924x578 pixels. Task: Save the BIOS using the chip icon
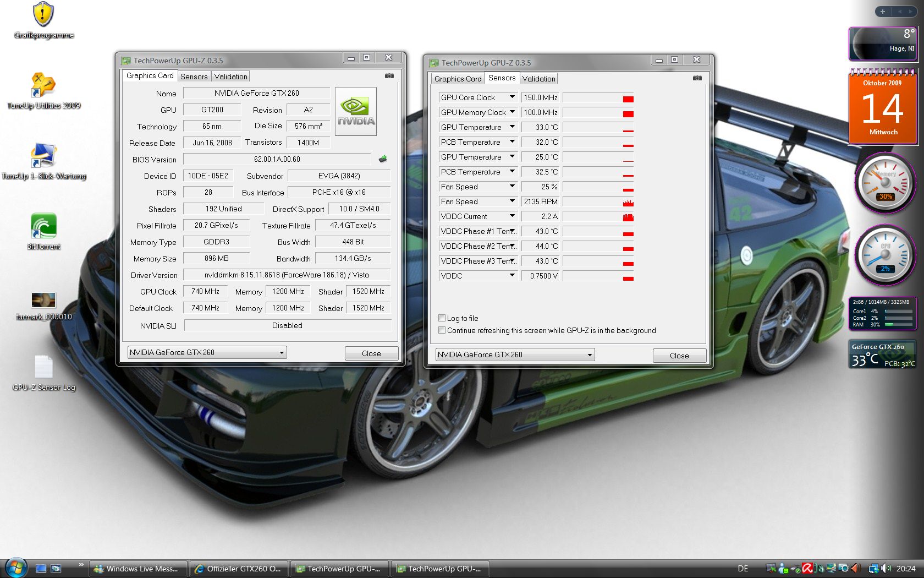[x=383, y=159]
